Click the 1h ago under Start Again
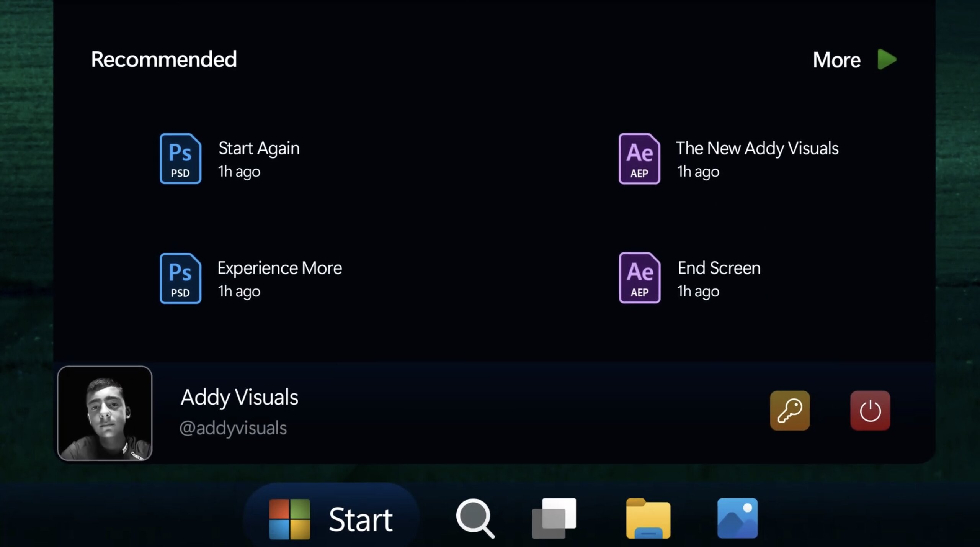 (x=239, y=172)
